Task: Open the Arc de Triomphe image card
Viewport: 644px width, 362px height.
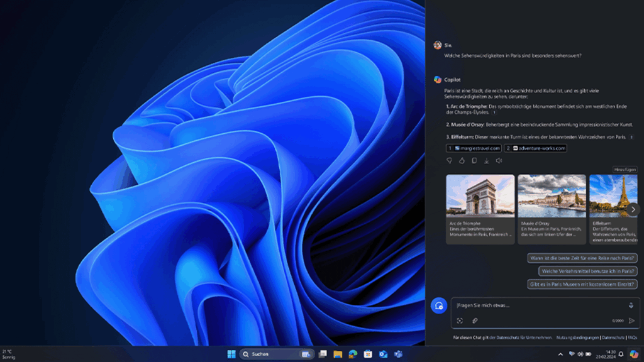Action: click(480, 209)
